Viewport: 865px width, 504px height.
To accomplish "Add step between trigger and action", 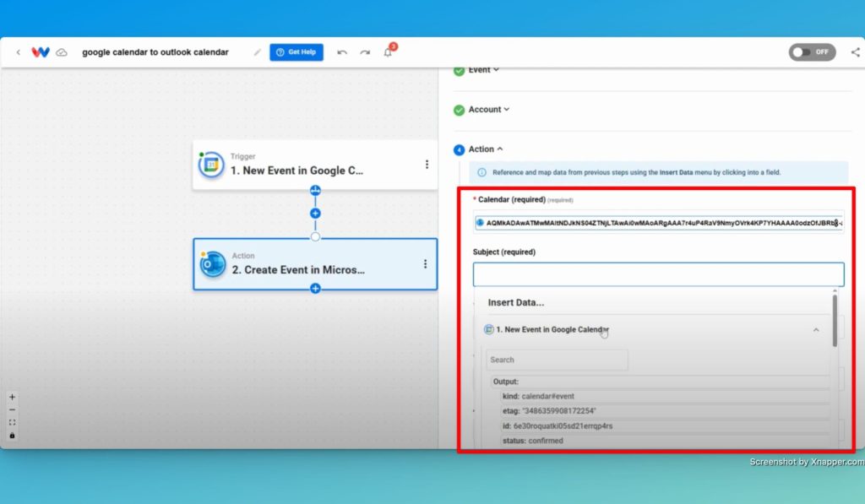I will point(315,214).
